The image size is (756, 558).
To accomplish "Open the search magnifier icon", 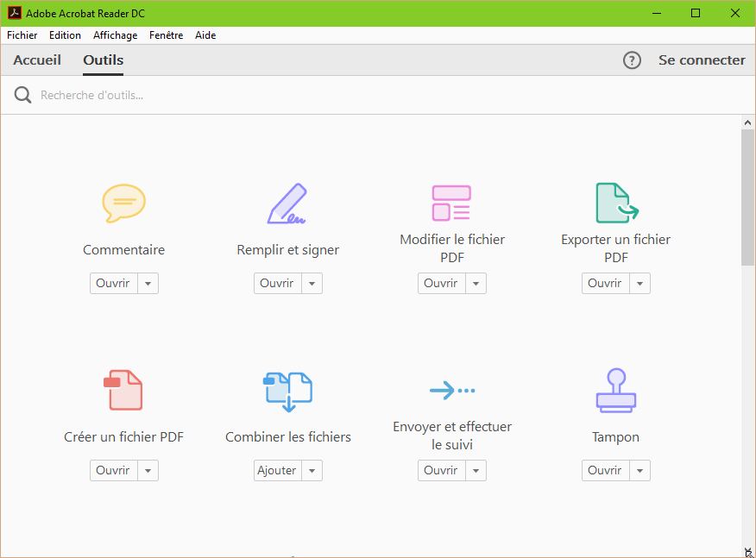I will point(22,95).
